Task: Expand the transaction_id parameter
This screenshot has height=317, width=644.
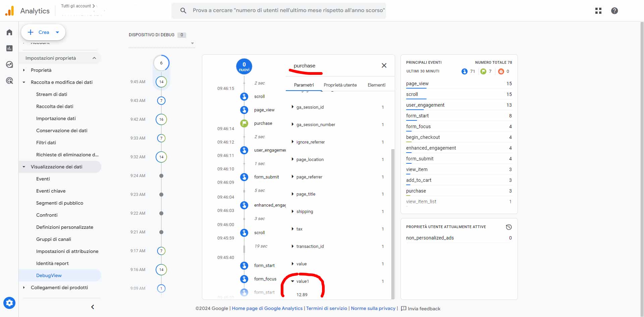Action: [292, 247]
